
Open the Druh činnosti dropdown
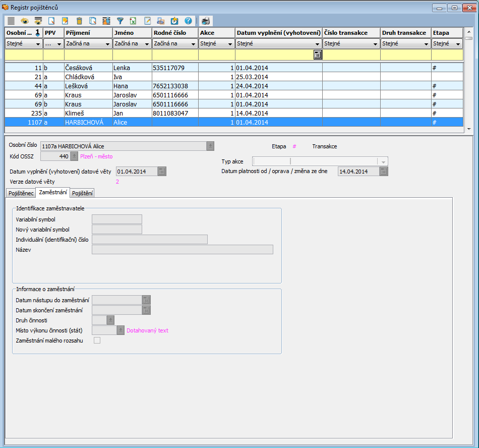tap(110, 320)
